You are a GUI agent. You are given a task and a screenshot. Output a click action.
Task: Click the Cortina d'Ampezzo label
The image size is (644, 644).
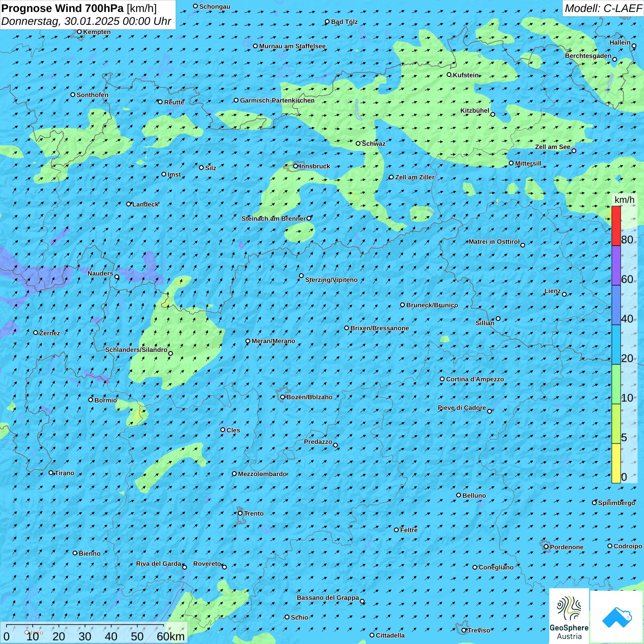(475, 379)
